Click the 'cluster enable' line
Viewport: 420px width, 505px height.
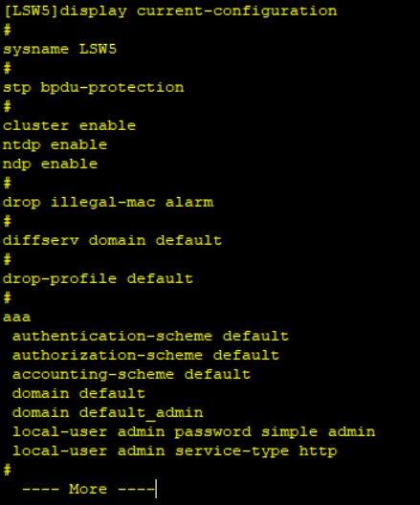pos(69,125)
